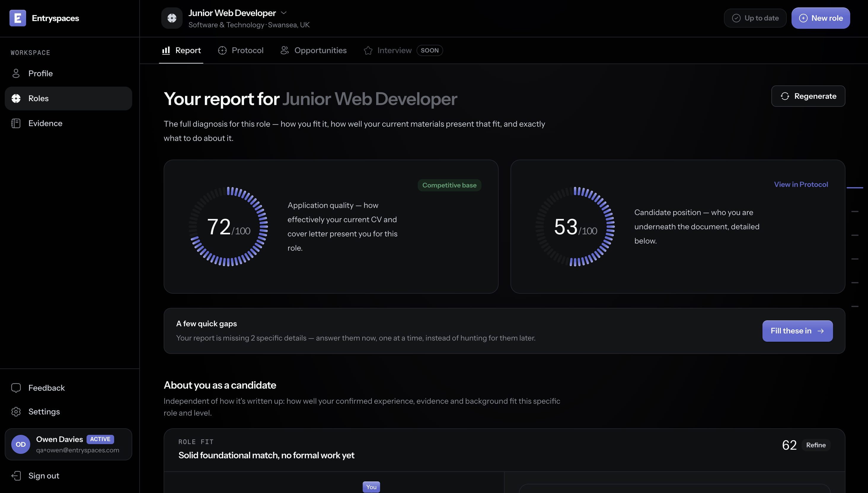
Task: Click the Interview star icon
Action: coord(368,50)
